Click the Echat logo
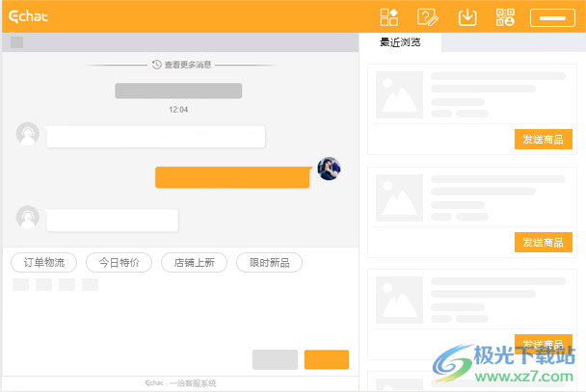The width and height of the screenshot is (586, 392). (28, 16)
